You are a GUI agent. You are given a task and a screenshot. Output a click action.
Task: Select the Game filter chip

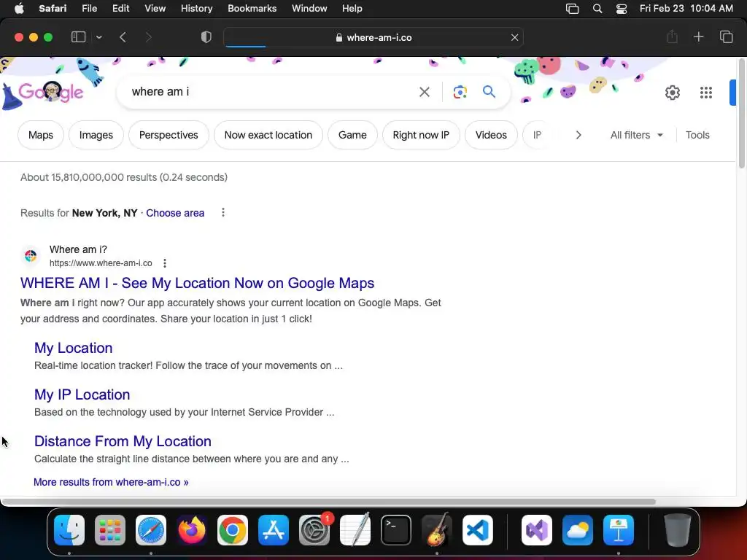[352, 135]
